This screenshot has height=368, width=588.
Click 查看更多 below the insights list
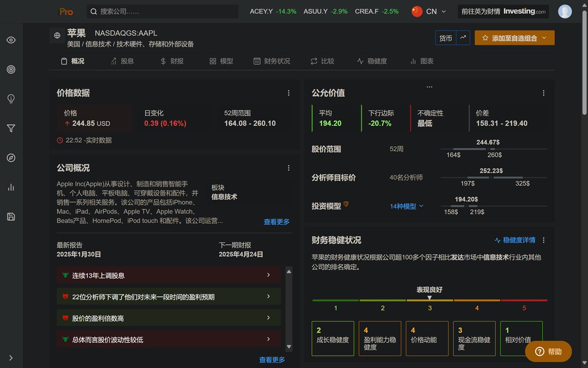click(x=272, y=360)
